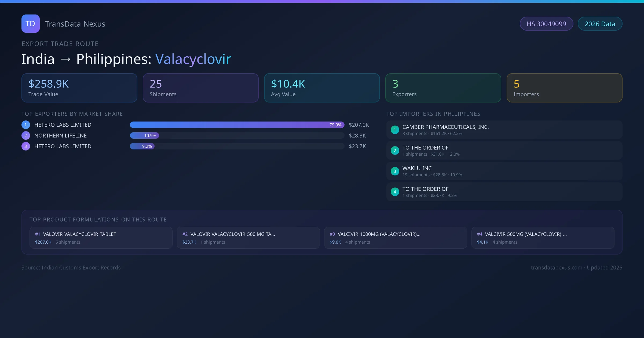Open Valcivir 1000MG #3 product card
Image resolution: width=644 pixels, height=338 pixels.
[395, 238]
